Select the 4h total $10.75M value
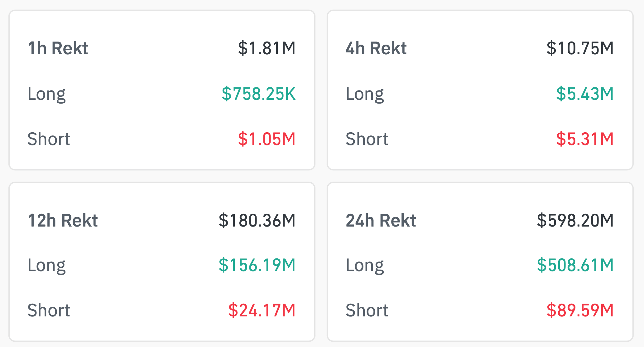The width and height of the screenshot is (644, 347). (x=580, y=48)
